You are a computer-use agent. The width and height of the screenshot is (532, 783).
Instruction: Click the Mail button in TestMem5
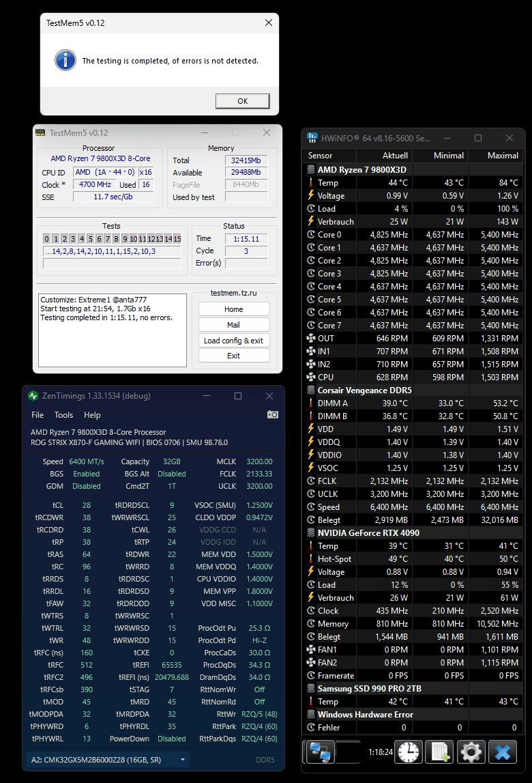(233, 324)
